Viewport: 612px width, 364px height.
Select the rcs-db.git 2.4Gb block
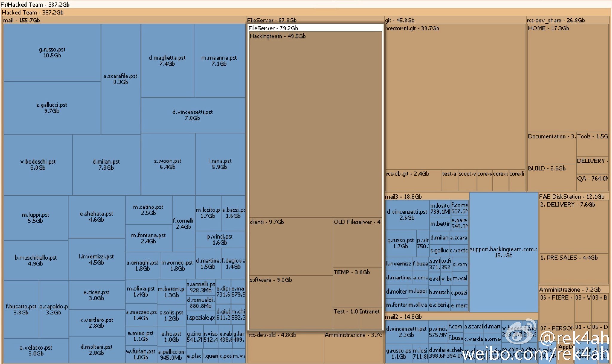[414, 180]
